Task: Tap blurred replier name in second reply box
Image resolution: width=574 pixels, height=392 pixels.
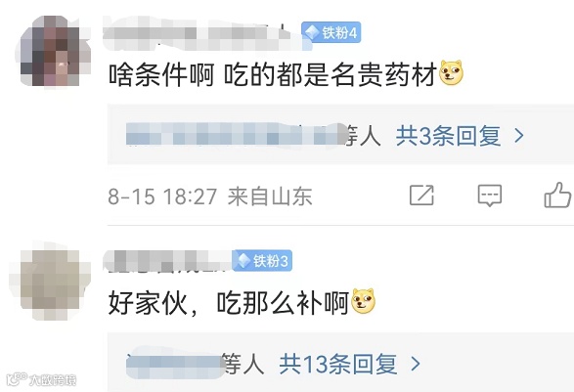Action: point(175,363)
